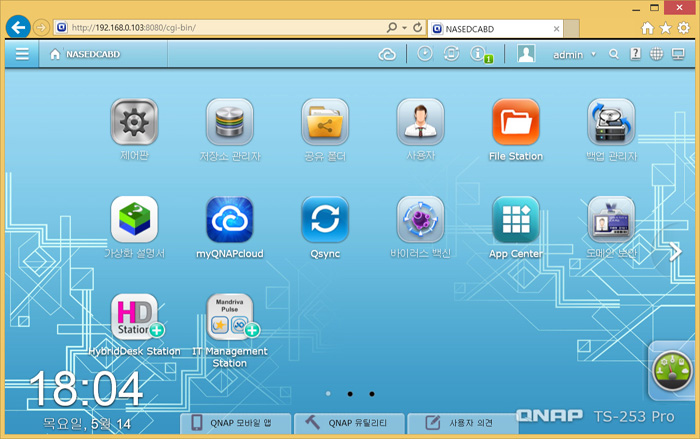The image size is (700, 439).
Task: Expand the admin account dropdown
Action: coord(593,54)
